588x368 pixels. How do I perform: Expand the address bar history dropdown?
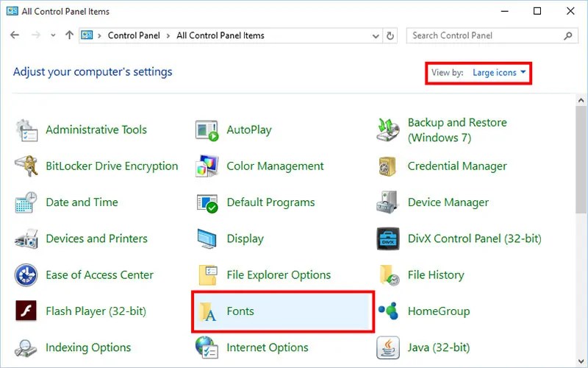tap(376, 36)
